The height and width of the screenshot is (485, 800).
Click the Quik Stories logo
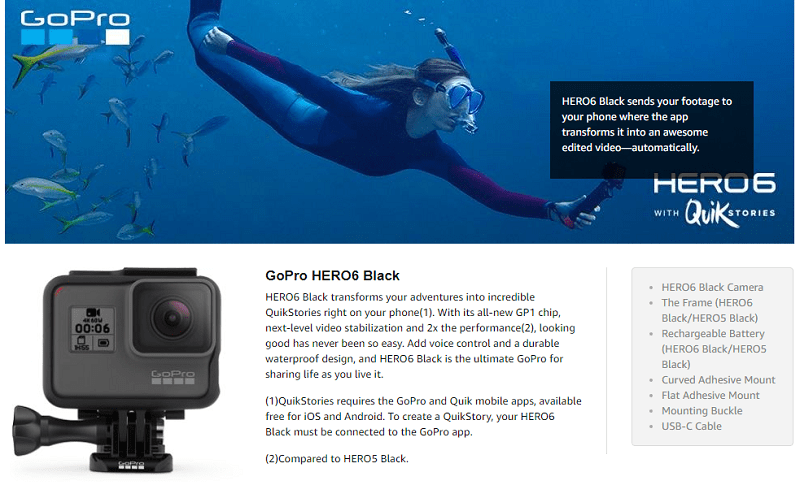[715, 213]
